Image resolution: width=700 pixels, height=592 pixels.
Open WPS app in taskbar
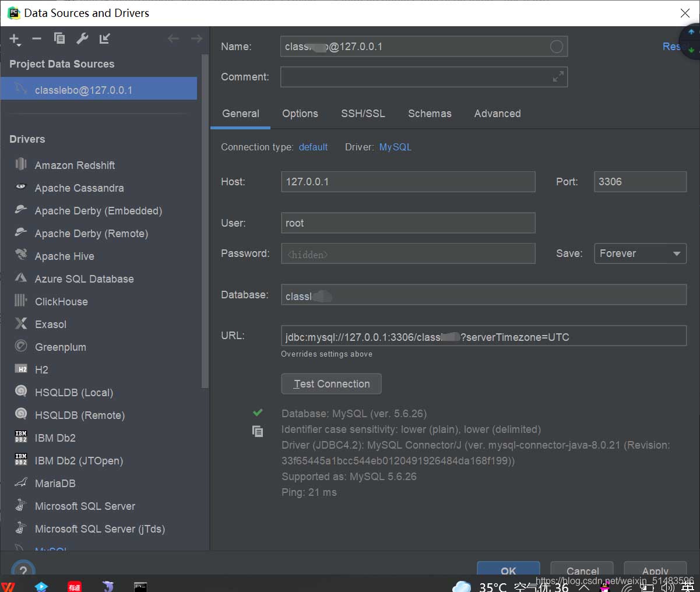point(8,586)
